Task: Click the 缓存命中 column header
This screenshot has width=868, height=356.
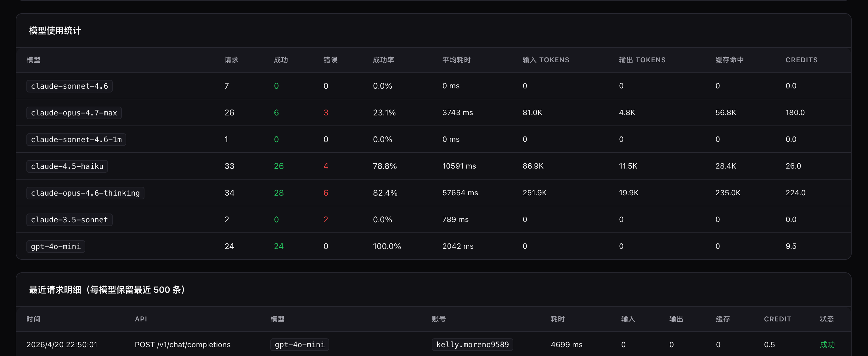Action: [729, 60]
